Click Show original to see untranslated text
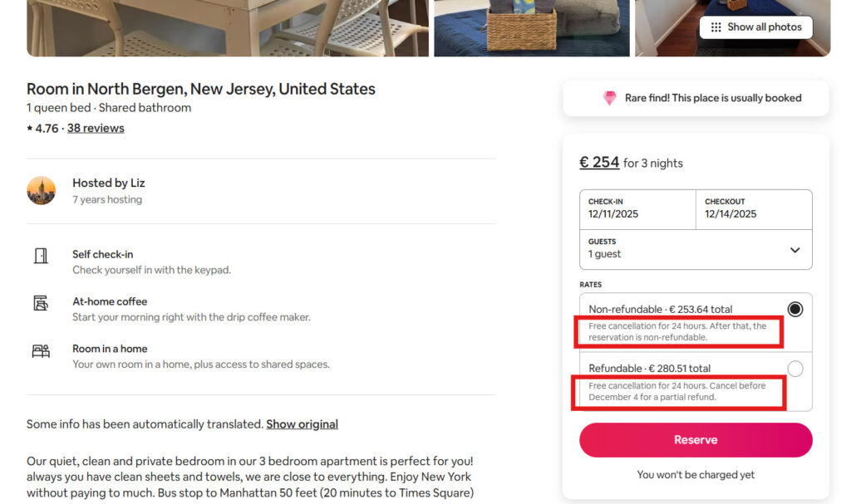This screenshot has width=851, height=504. [x=302, y=423]
